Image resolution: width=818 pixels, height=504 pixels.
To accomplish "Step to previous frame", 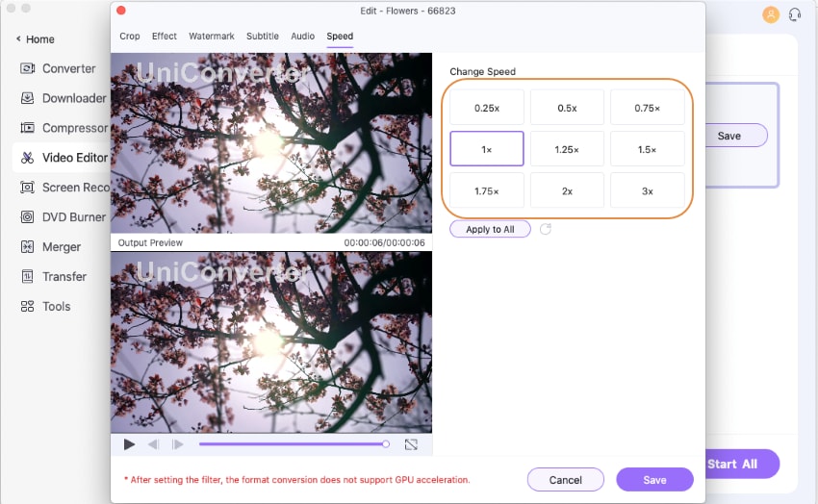I will pyautogui.click(x=153, y=444).
